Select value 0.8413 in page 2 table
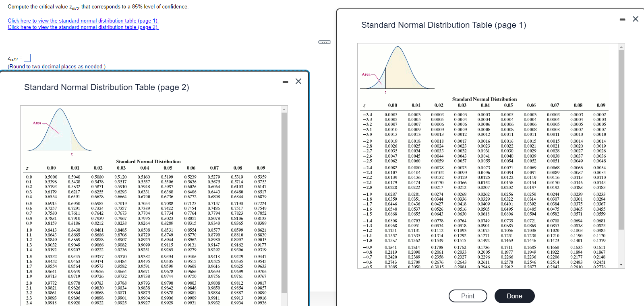This screenshot has width=644, height=306. tap(51, 230)
